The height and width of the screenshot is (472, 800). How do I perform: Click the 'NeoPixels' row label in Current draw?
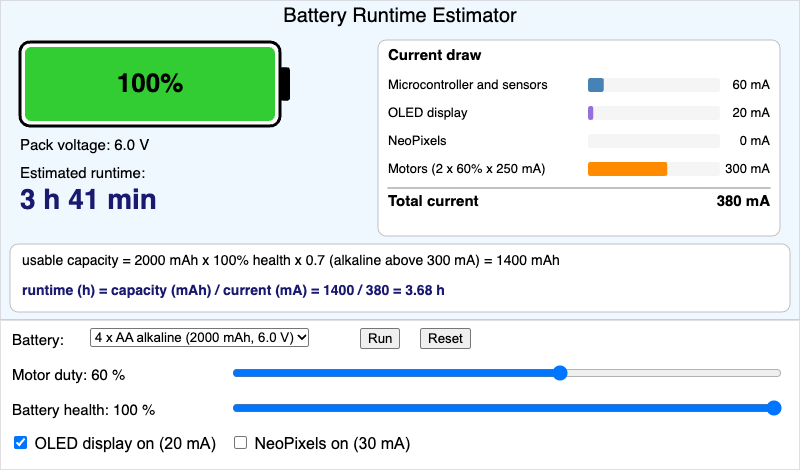coord(417,141)
